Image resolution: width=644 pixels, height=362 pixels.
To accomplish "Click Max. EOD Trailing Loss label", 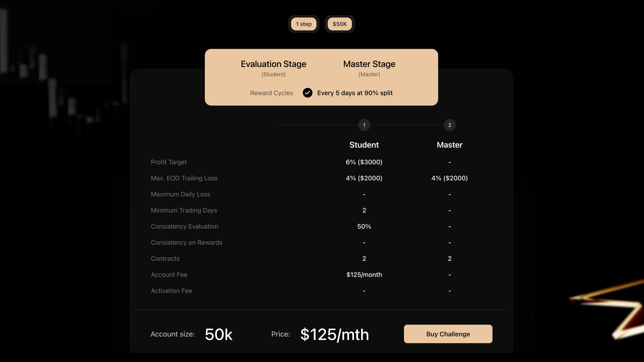I will coord(184,178).
